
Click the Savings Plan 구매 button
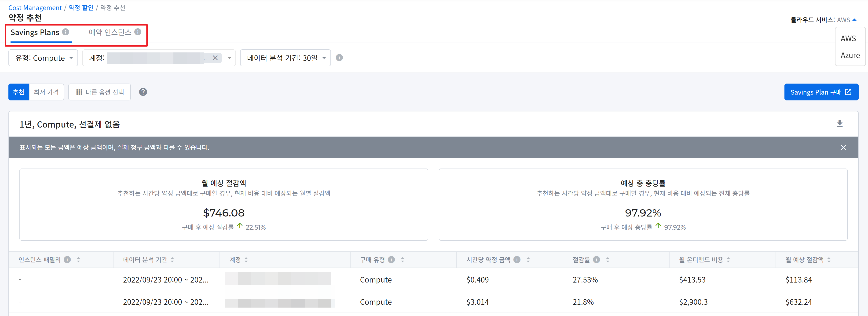(821, 92)
